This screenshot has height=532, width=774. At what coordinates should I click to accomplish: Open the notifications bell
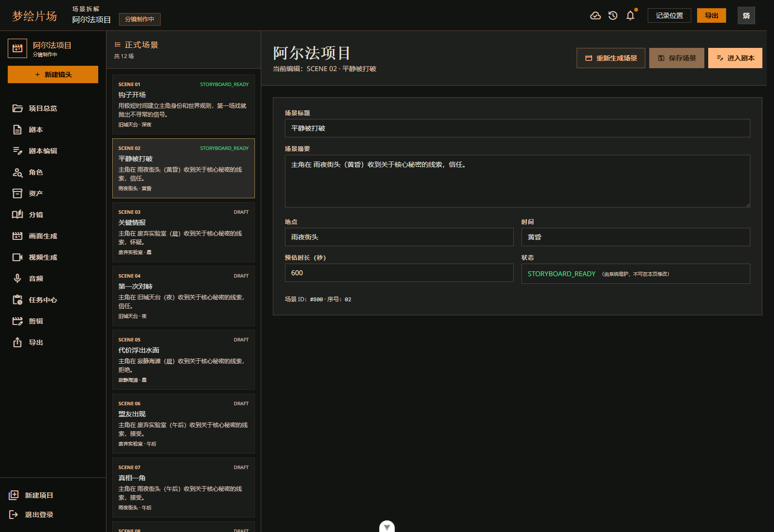tap(630, 15)
